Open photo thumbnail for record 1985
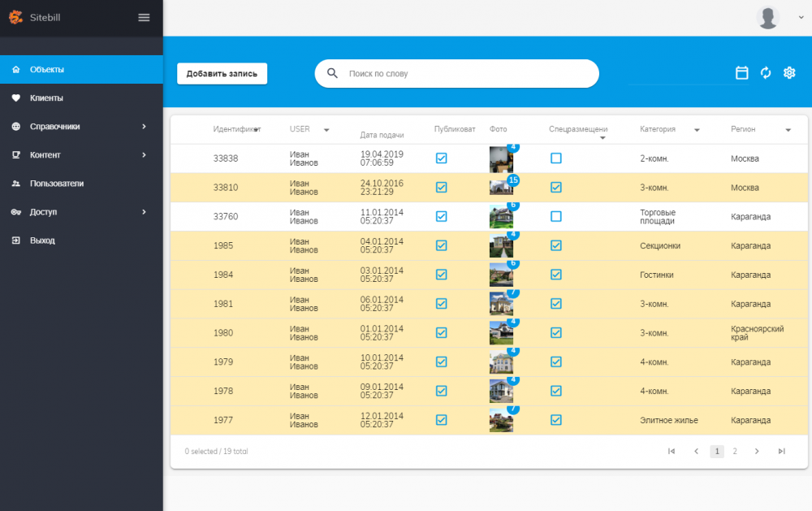 (501, 245)
